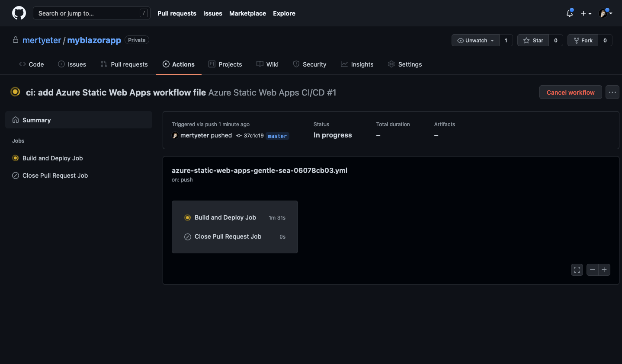
Task: Click the private repository lock icon
Action: tap(16, 40)
